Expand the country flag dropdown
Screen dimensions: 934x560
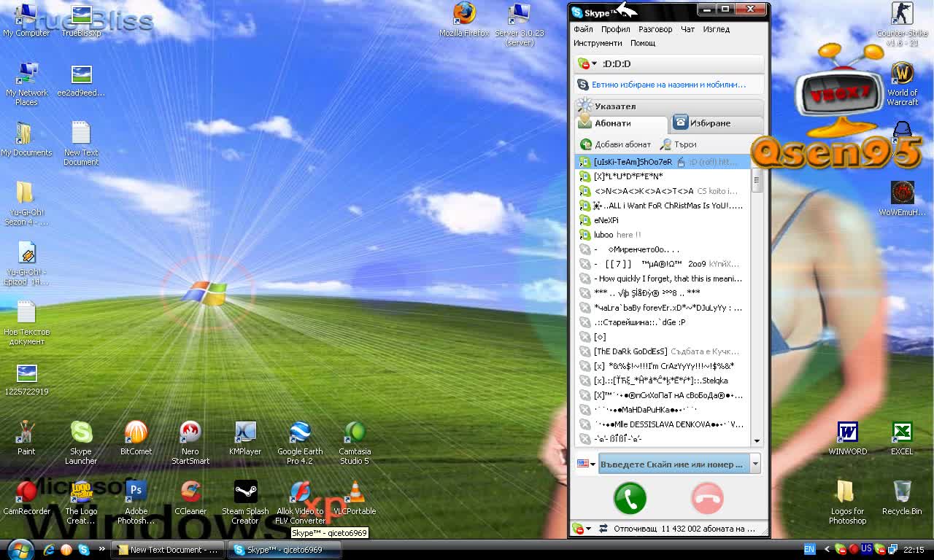tap(587, 464)
